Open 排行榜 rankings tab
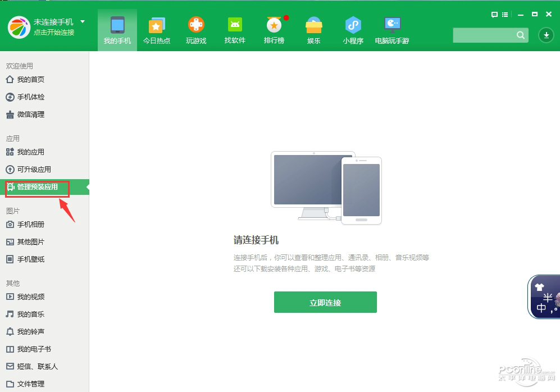Screen dimensions: 560x392 pos(274,30)
